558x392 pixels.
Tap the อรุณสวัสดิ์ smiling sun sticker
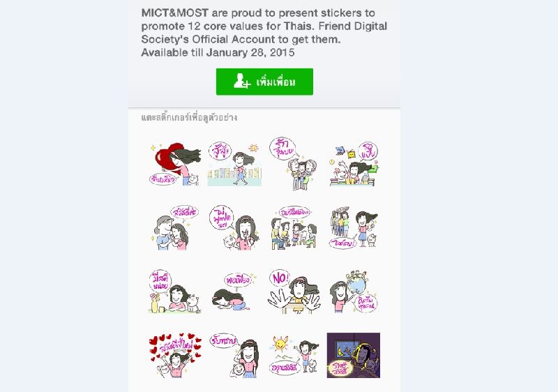click(294, 355)
